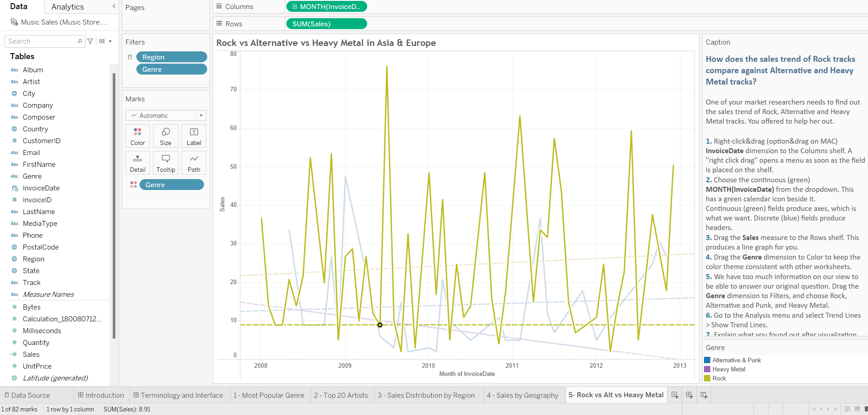The width and height of the screenshot is (868, 415).
Task: Toggle the filter funnel beside the search box
Action: [90, 41]
